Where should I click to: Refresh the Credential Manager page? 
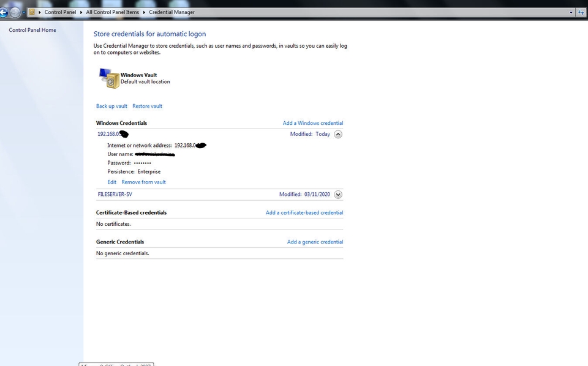point(581,12)
